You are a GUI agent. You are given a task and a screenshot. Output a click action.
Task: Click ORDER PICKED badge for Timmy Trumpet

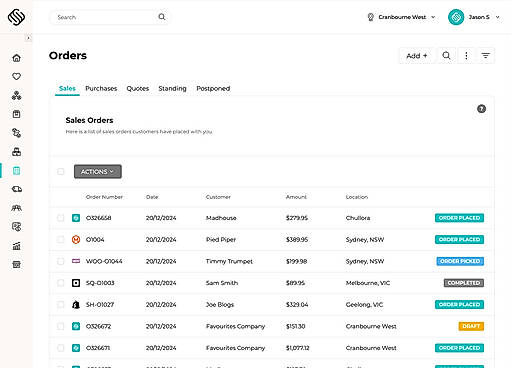point(460,261)
